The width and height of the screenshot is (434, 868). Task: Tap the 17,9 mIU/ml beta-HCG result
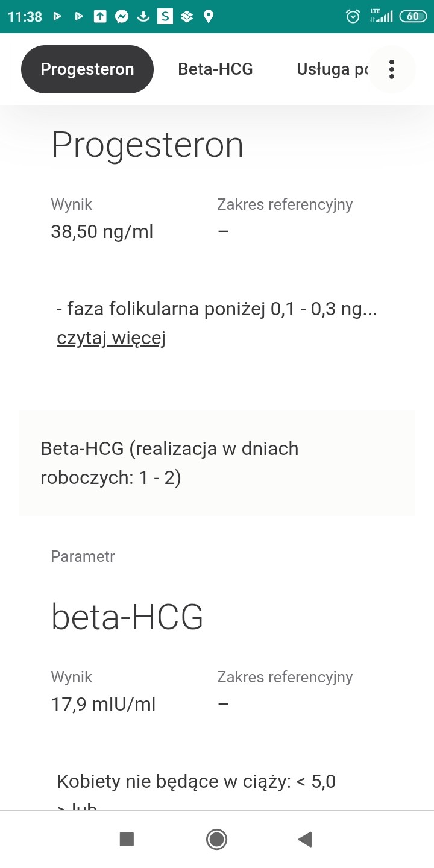pyautogui.click(x=104, y=704)
